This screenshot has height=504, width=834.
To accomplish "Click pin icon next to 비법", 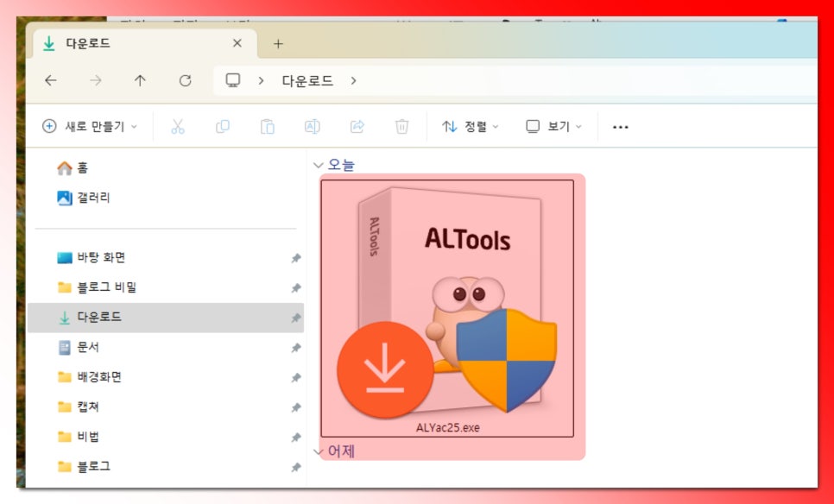I will (296, 438).
